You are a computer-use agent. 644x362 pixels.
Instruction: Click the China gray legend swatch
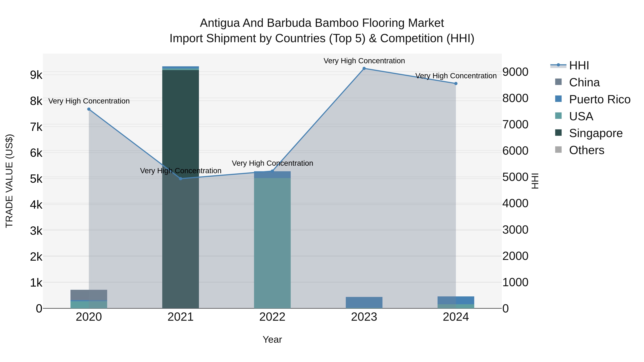[558, 82]
